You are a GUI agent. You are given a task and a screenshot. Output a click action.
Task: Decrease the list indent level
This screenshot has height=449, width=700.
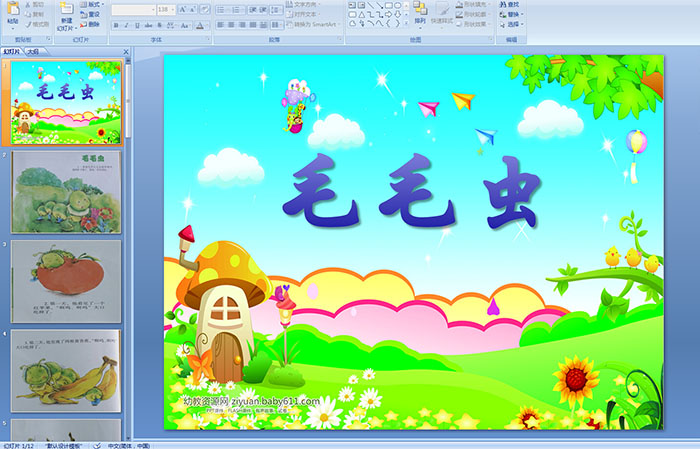click(x=253, y=10)
